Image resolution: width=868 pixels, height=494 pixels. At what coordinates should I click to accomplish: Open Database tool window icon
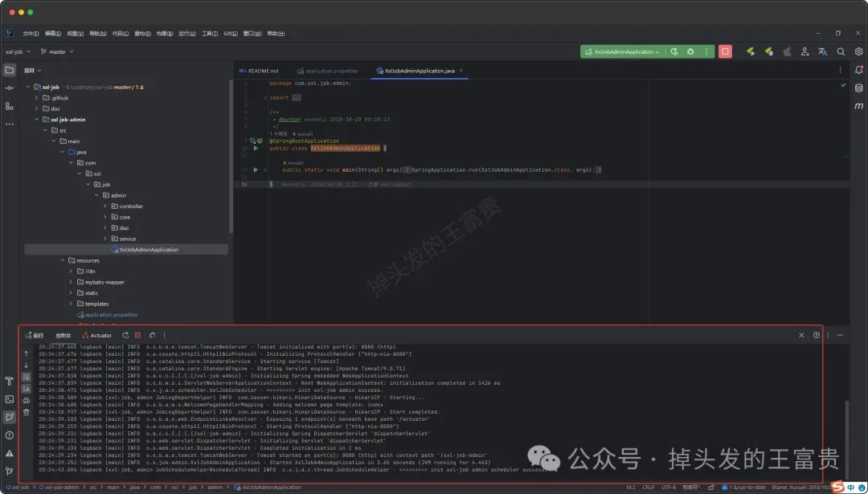858,88
